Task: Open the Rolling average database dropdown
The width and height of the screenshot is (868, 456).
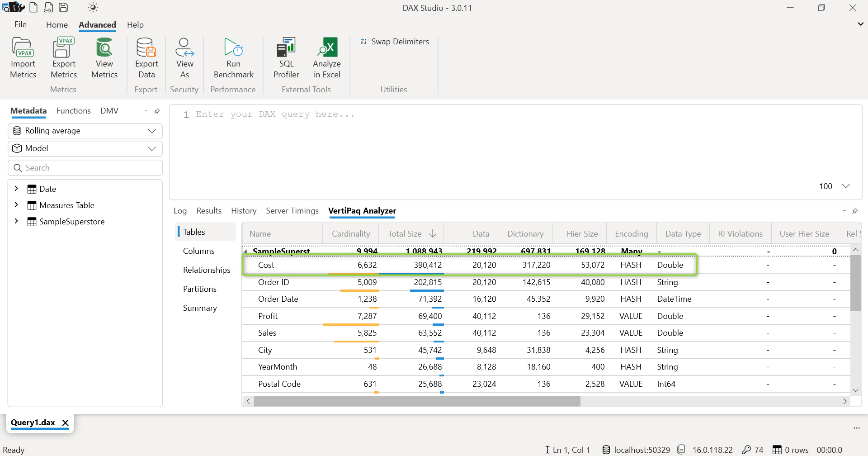Action: [x=85, y=131]
